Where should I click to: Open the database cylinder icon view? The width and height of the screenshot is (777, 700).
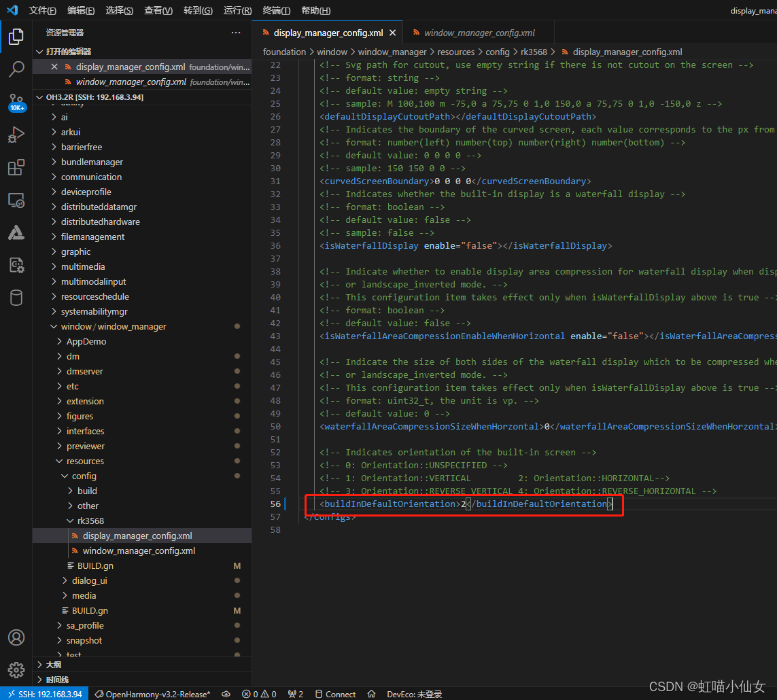coord(16,298)
